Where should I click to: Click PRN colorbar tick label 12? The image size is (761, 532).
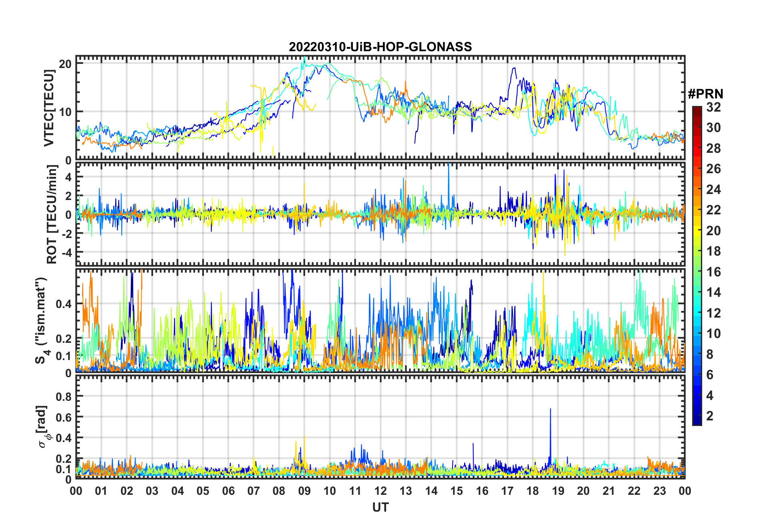[713, 313]
